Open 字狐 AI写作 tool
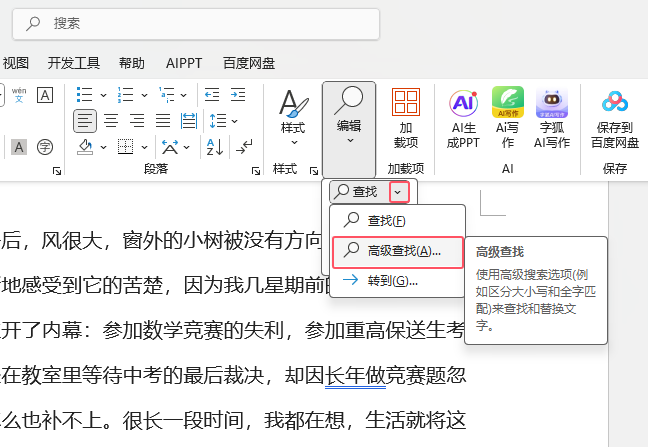Screen dimensions: 648x447 pos(552,119)
